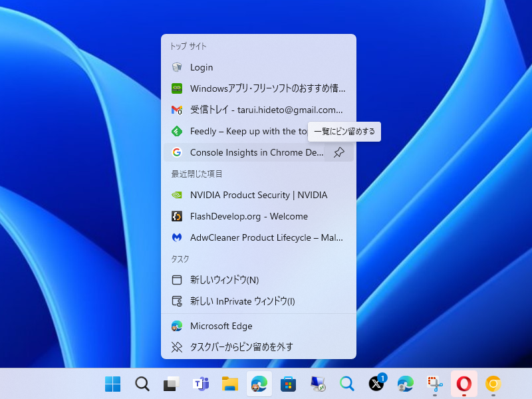Open Task View on the taskbar
The height and width of the screenshot is (399, 532).
pos(172,384)
